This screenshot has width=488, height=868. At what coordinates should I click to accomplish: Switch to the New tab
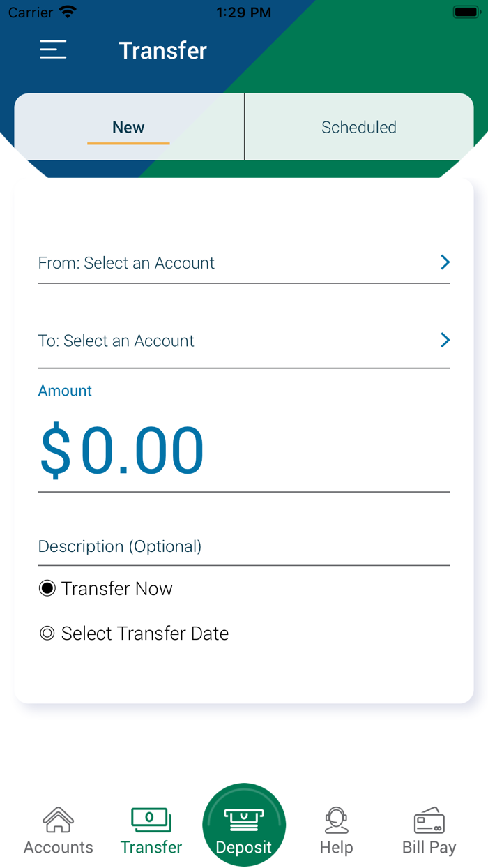tap(128, 127)
